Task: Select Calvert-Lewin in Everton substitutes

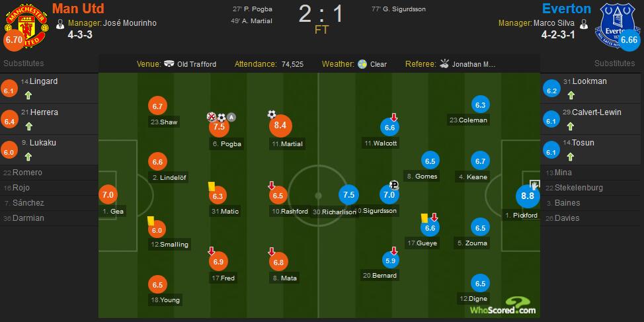Action: (591, 112)
